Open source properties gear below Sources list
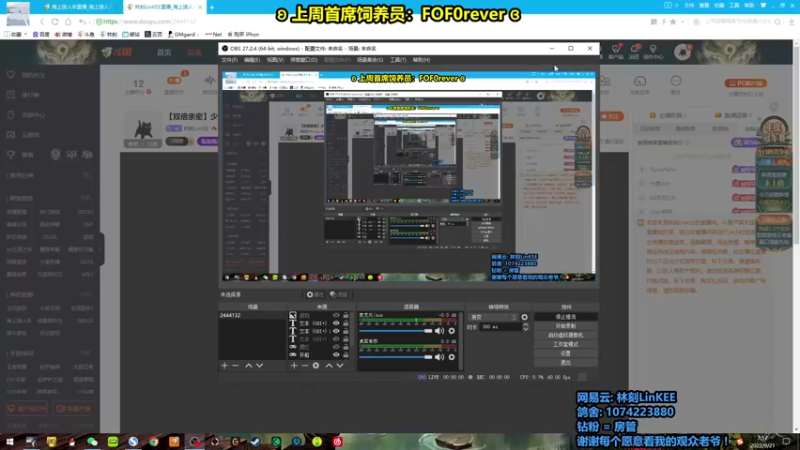 (x=316, y=365)
